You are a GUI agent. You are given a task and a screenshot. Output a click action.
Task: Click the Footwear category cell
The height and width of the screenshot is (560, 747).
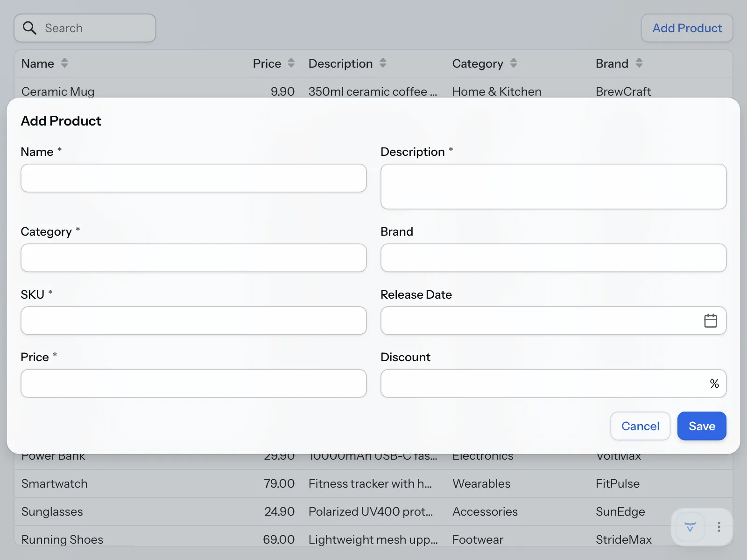(x=478, y=539)
